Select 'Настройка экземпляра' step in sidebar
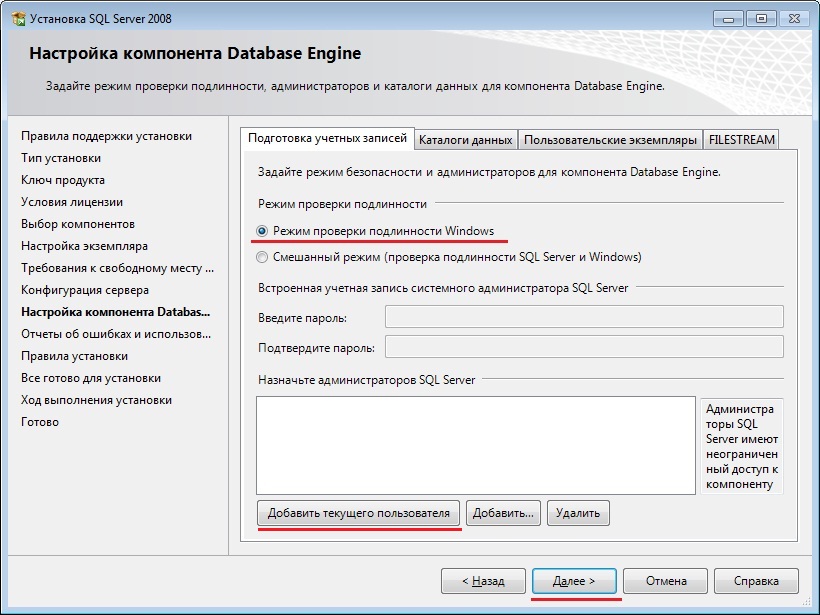This screenshot has height=615, width=820. tap(84, 246)
